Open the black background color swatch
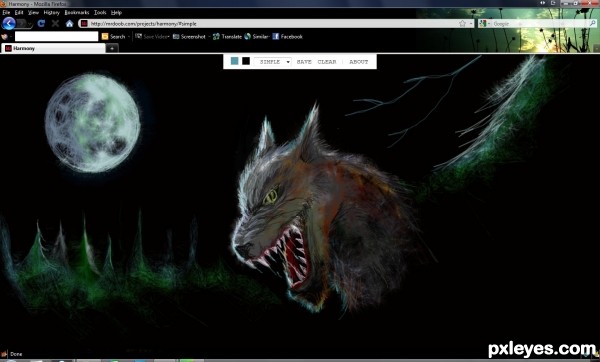Viewport: 600px width, 362px height. pos(246,61)
